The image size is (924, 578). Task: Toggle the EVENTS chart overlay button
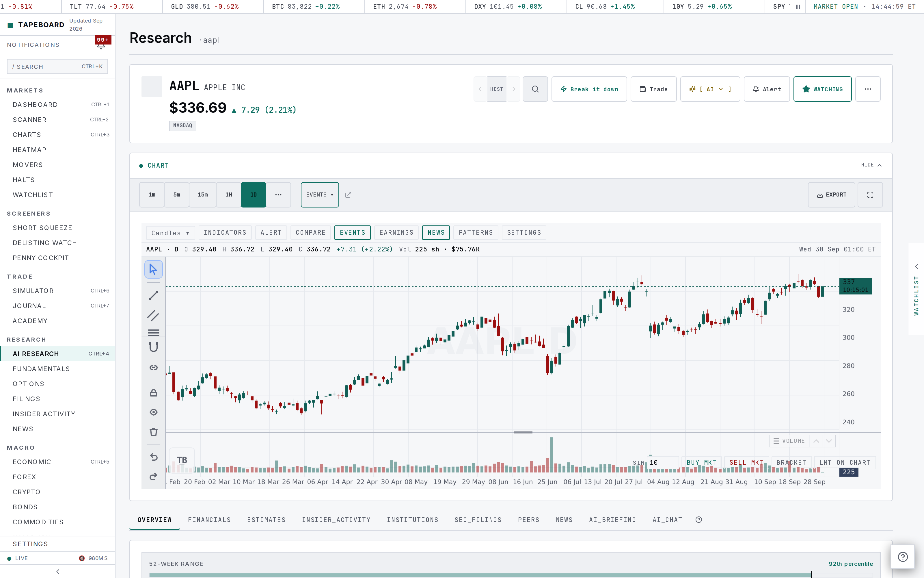(x=352, y=233)
